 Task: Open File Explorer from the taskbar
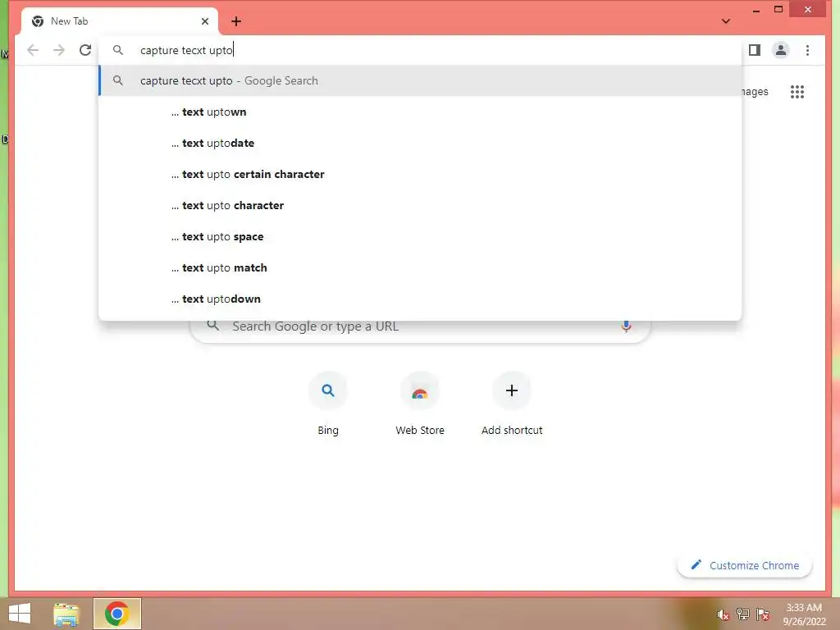click(x=66, y=614)
